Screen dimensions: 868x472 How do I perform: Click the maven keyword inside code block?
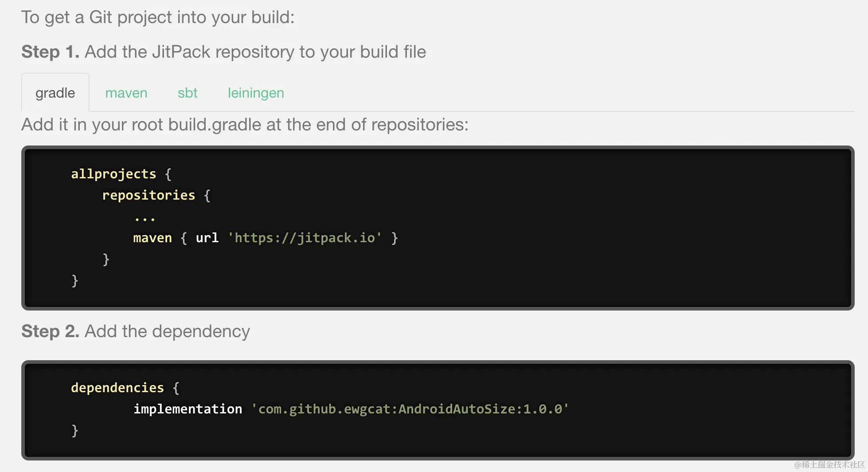[x=152, y=238]
